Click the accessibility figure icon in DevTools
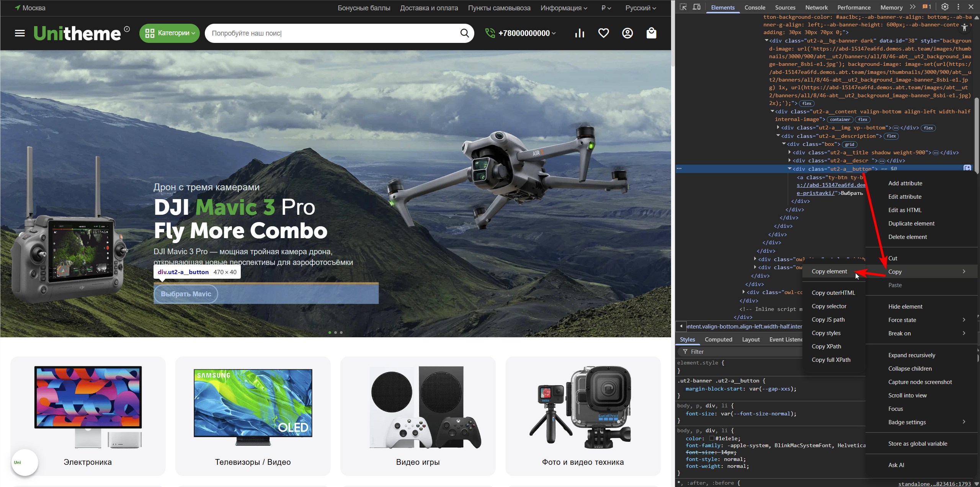The image size is (980, 487). click(x=965, y=27)
